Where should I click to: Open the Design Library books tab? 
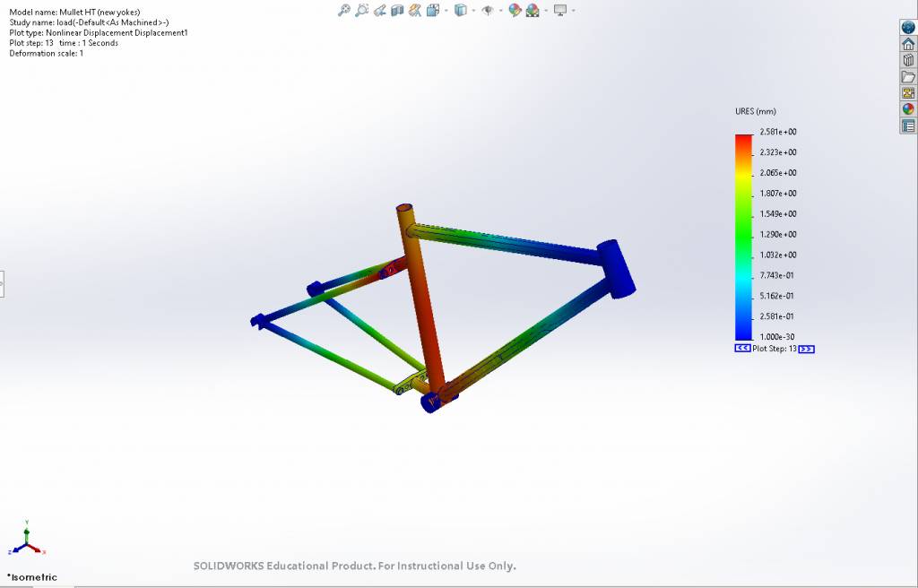[x=908, y=60]
